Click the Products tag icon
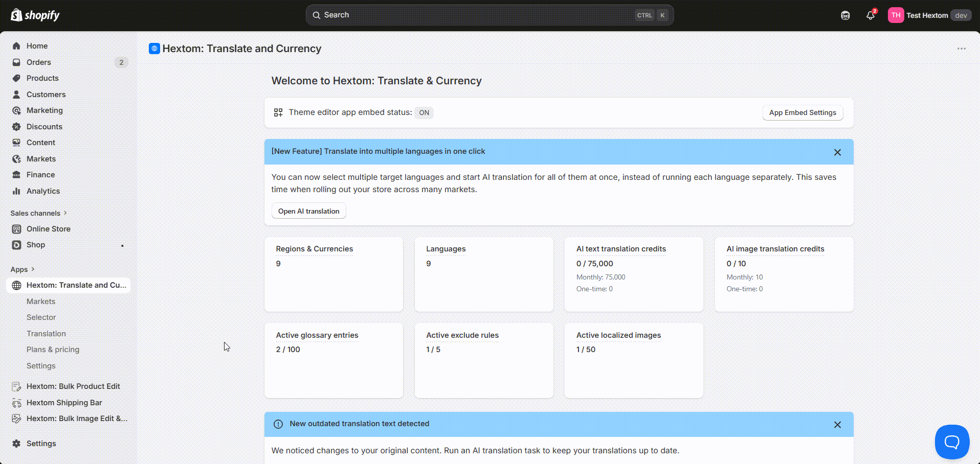The width and height of the screenshot is (980, 464). [x=16, y=78]
